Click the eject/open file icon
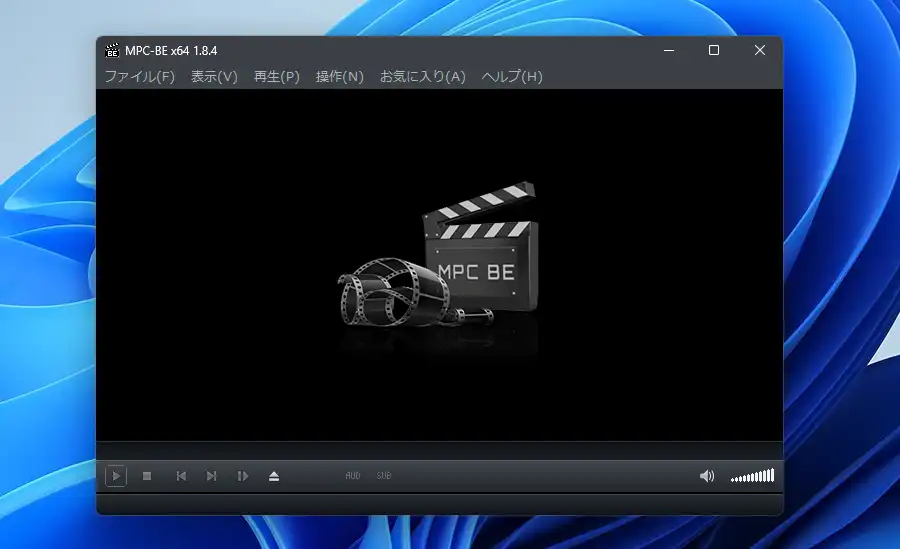Screen dimensions: 900x549 coord(274,476)
